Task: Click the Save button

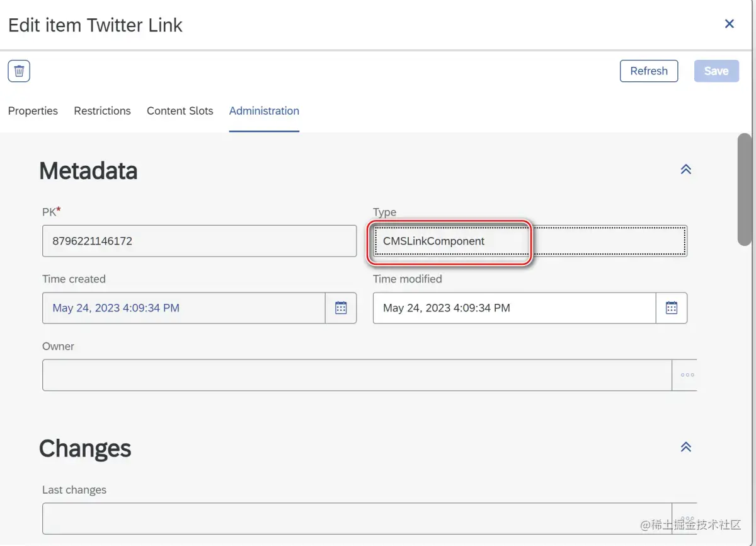Action: (716, 71)
